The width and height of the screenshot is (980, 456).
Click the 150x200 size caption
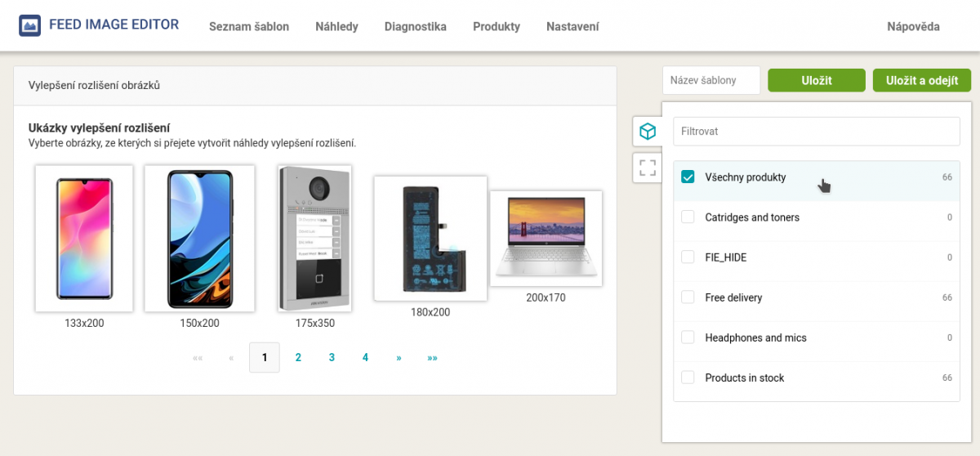click(x=199, y=323)
